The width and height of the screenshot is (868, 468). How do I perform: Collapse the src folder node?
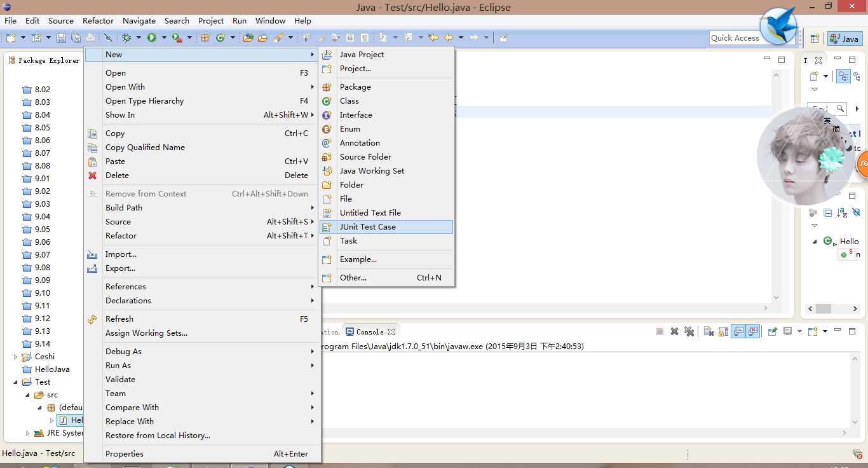click(27, 395)
